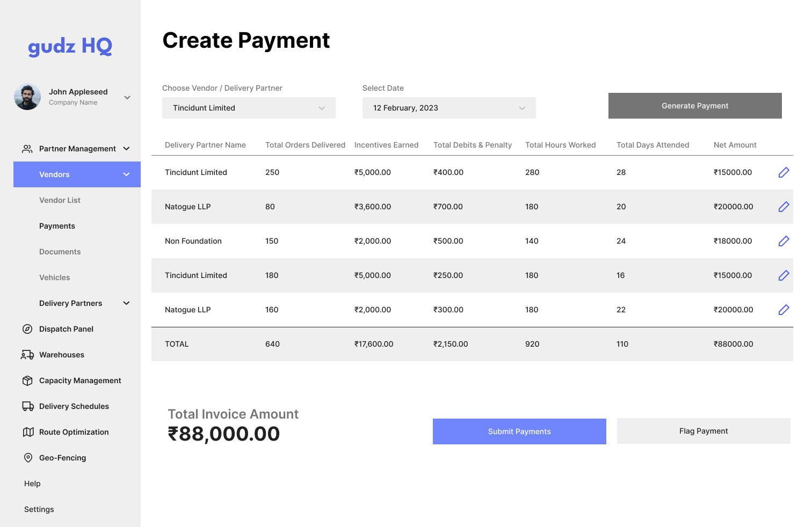Go to Documents in sidebar
The height and width of the screenshot is (527, 812).
pyautogui.click(x=60, y=252)
